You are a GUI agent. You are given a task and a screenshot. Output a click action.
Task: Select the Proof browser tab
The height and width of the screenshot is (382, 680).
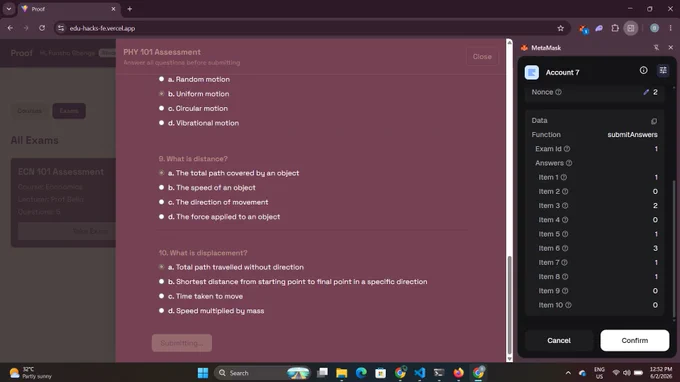(69, 9)
